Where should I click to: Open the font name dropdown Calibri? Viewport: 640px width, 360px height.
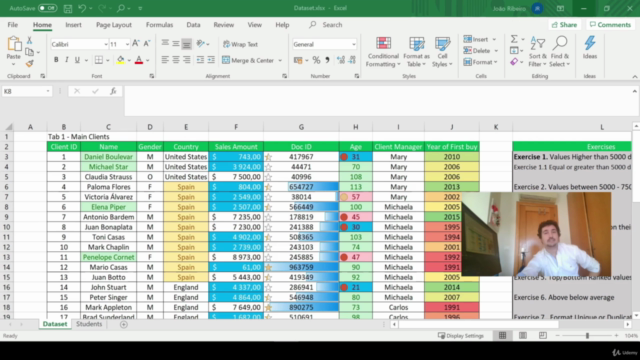pos(106,44)
